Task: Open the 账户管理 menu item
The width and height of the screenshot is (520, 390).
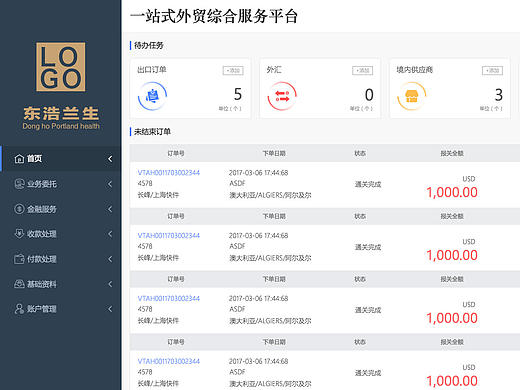Action: tap(61, 309)
